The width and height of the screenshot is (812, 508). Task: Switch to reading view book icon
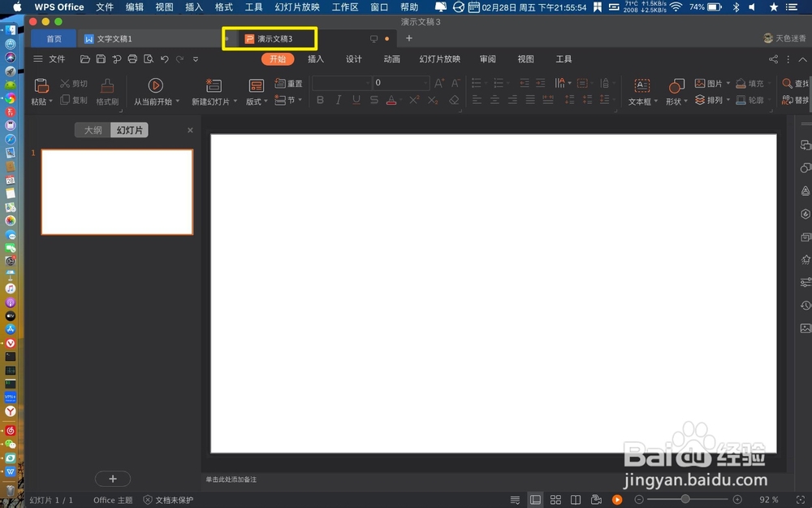coord(576,500)
